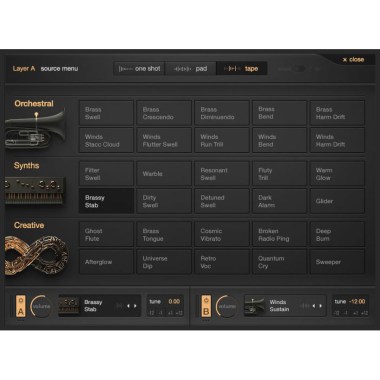
Task: Choose the Brass Crescendo source
Action: click(164, 113)
